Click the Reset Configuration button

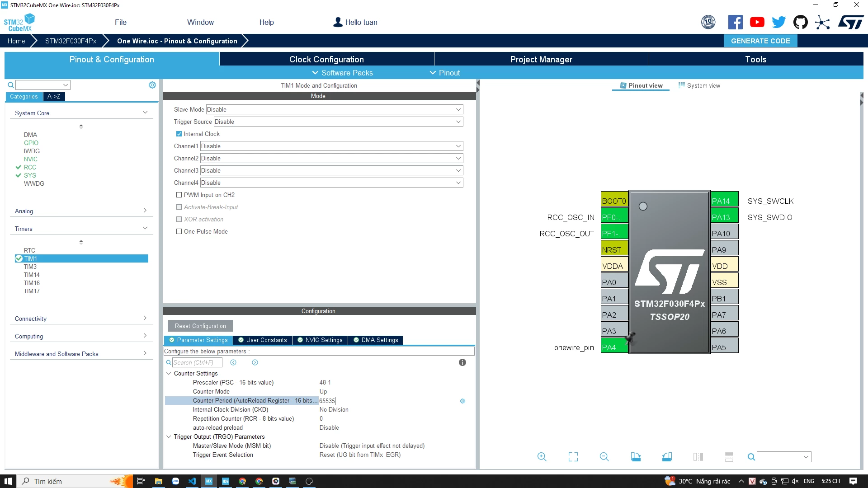pos(200,326)
